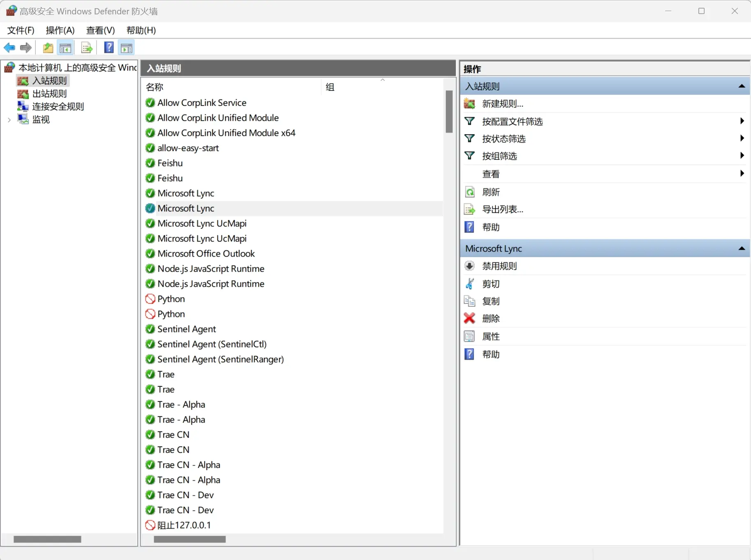
Task: Toggle the Show/Hide Console Tree icon
Action: (x=65, y=48)
